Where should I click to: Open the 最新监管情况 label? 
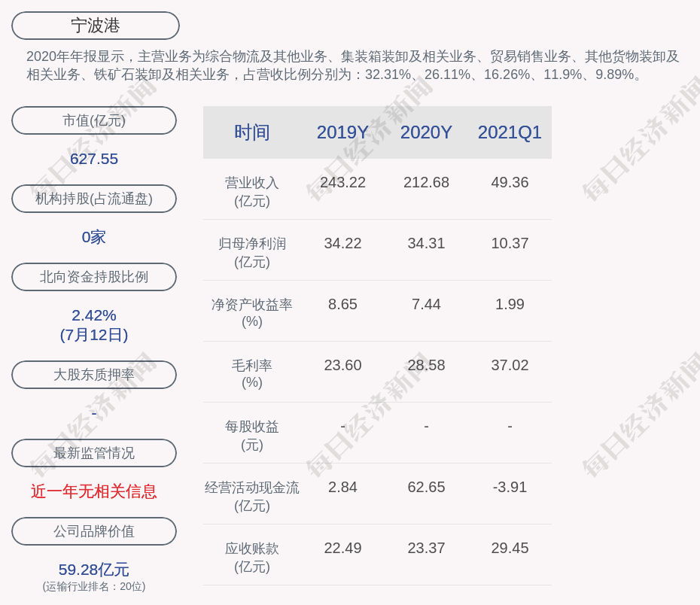coord(94,453)
